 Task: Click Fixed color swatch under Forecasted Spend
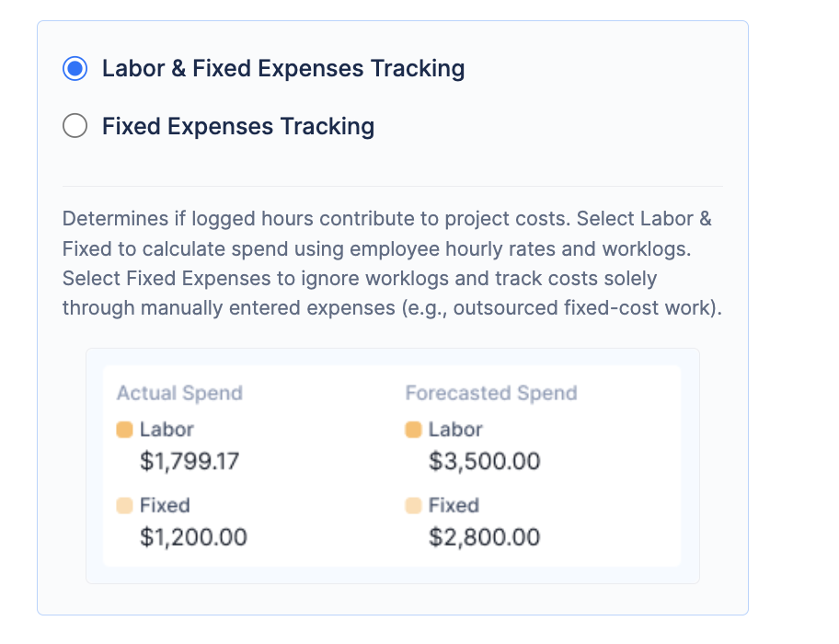414,505
